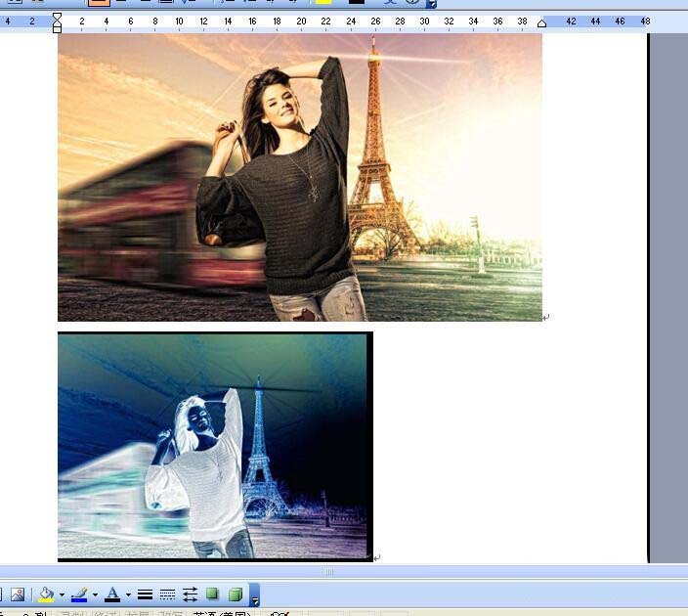Click the spelling check status icon

pos(279,613)
